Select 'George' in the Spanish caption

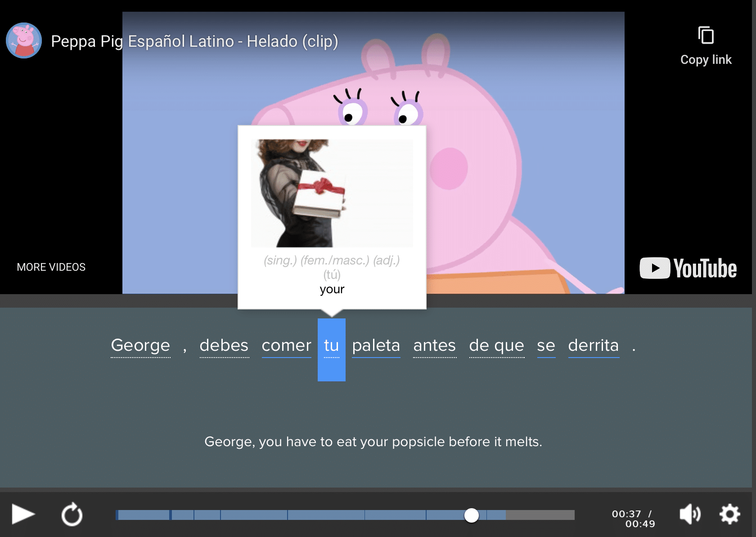(x=140, y=345)
